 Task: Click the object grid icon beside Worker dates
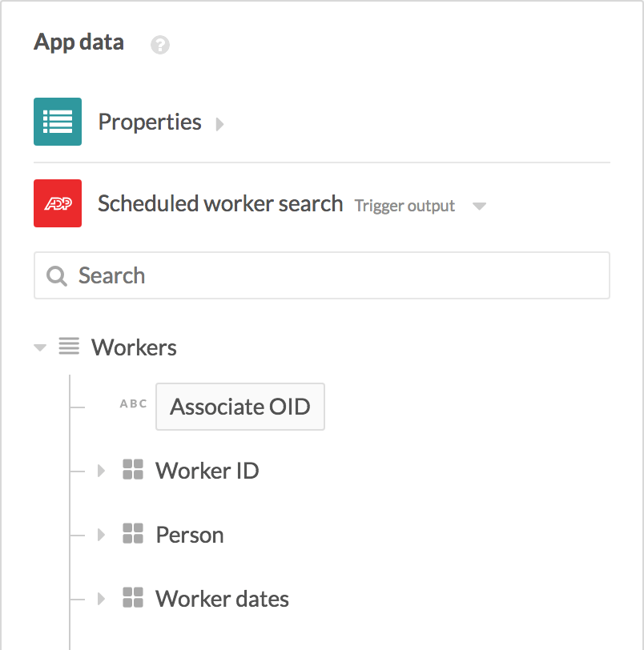(x=133, y=598)
